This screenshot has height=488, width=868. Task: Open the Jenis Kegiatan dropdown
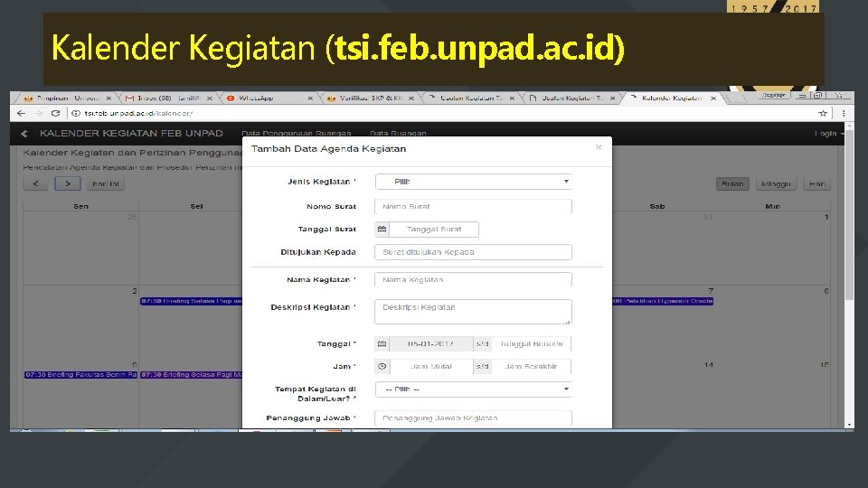coord(473,182)
